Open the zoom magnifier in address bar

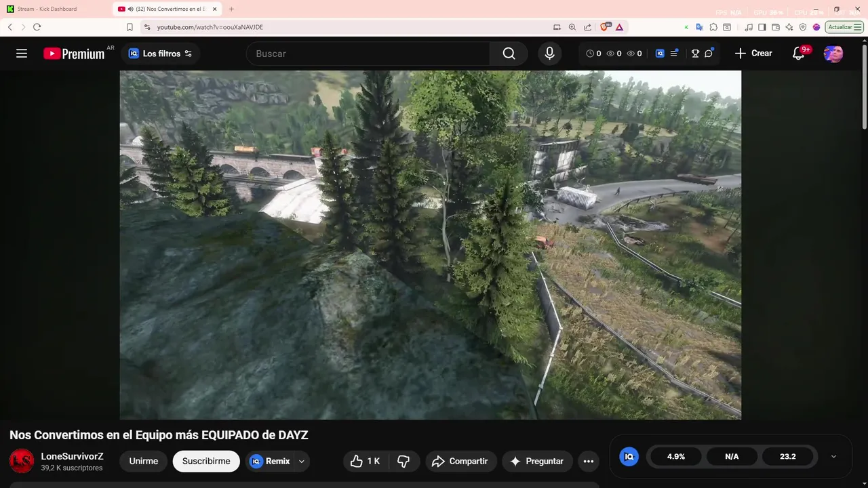tap(572, 27)
